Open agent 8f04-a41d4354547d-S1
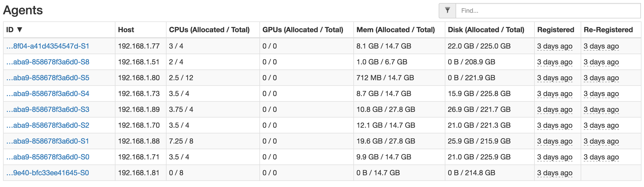The height and width of the screenshot is (187, 644). click(48, 46)
